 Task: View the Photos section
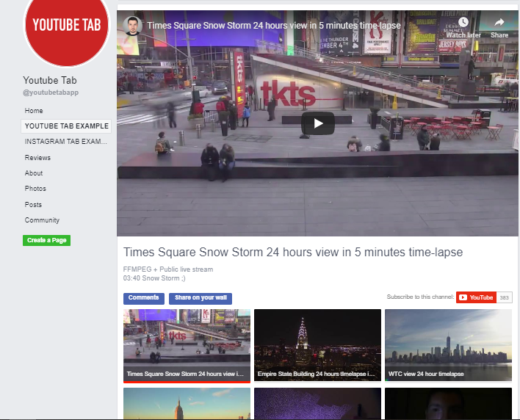pos(35,189)
